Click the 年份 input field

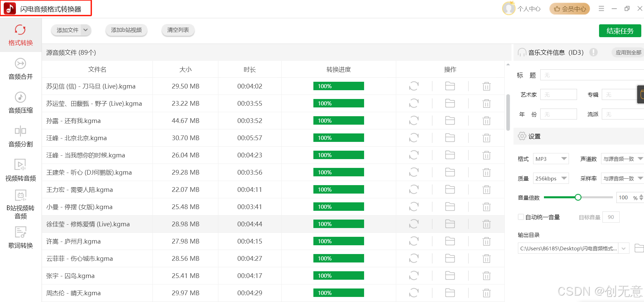(x=558, y=114)
